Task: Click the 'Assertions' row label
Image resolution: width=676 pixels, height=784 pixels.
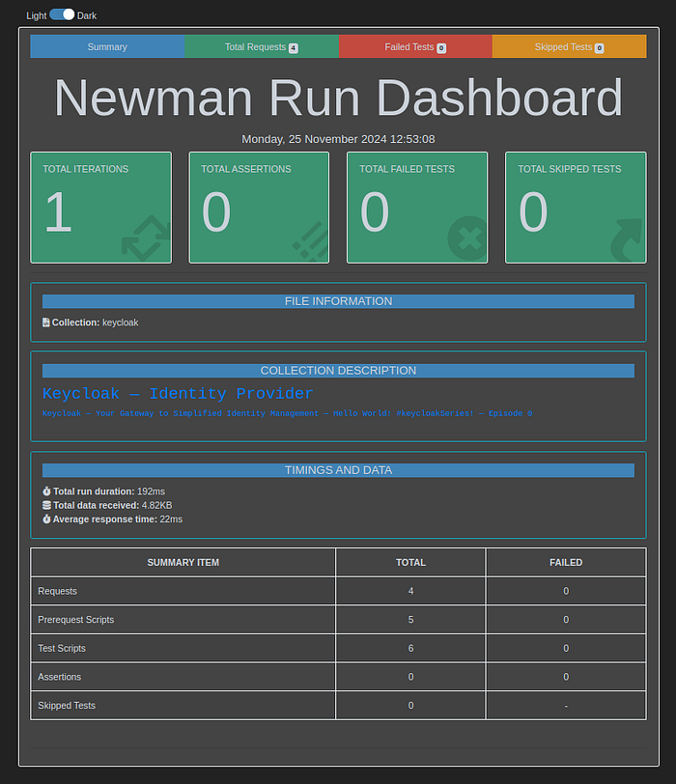Action: pos(60,677)
